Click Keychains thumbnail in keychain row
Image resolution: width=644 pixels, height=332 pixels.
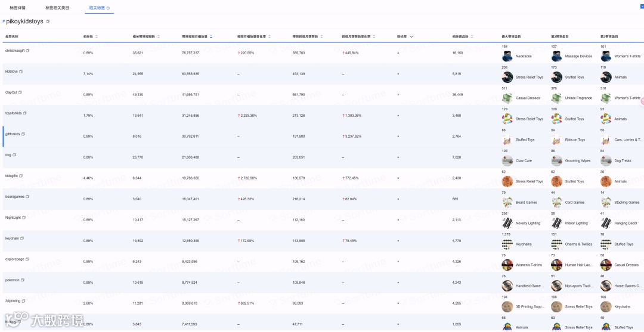507,244
